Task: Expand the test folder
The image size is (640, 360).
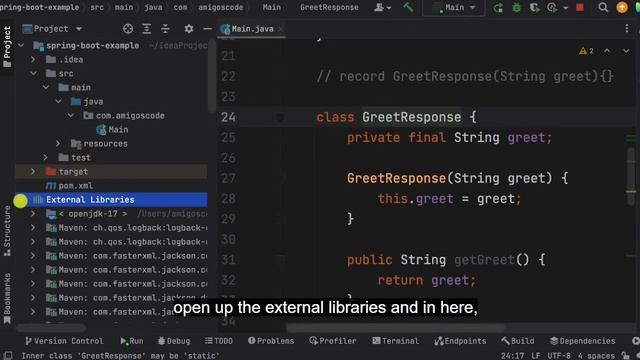Action: pos(46,158)
